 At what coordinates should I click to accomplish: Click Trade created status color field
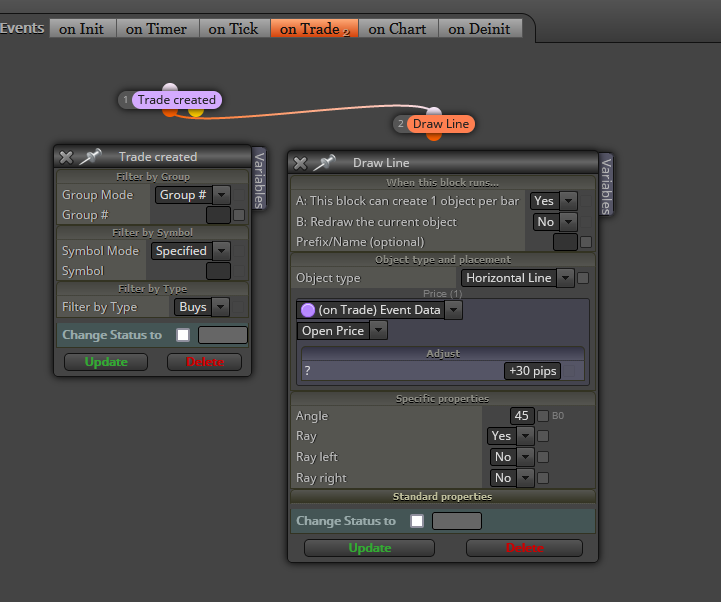(x=223, y=335)
